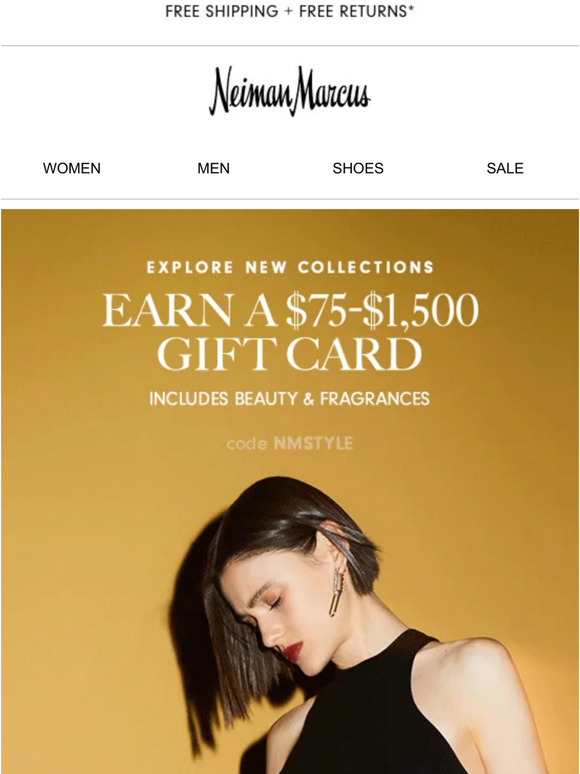Screen dimensions: 580x774
Task: Open the SALE section
Action: click(x=505, y=168)
